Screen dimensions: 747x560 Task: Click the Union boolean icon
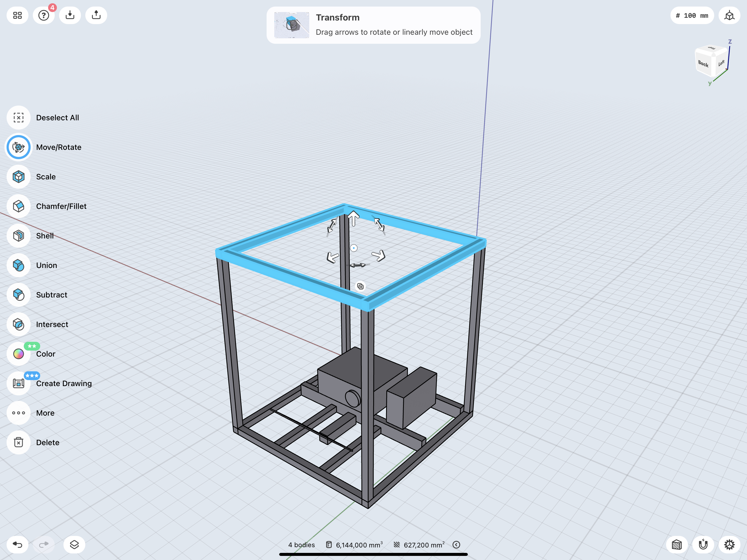coord(19,266)
